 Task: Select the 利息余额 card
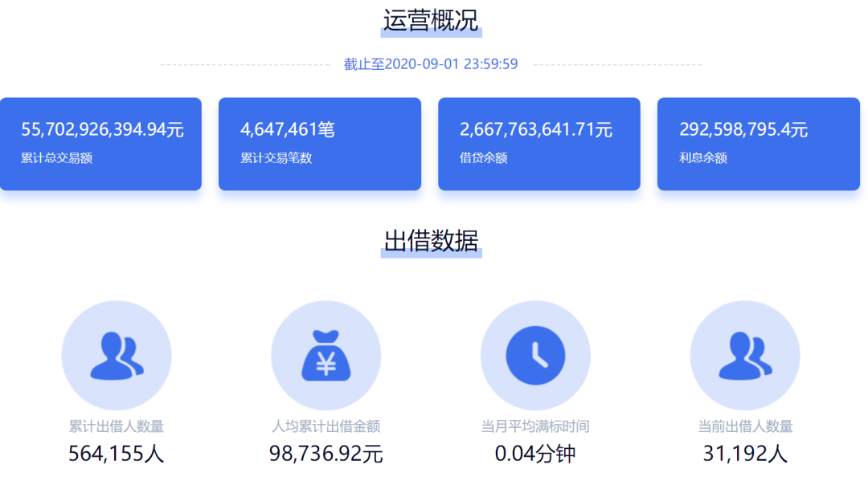tap(759, 145)
